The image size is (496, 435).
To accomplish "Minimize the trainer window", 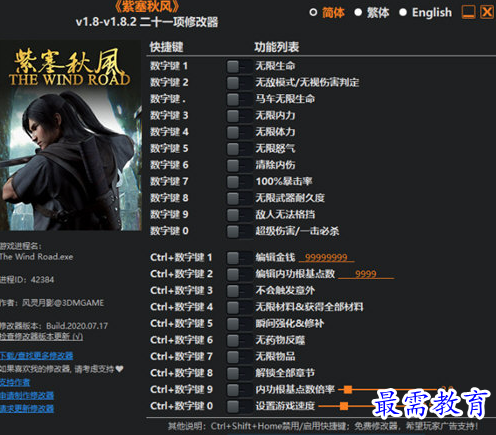I will 468,12.
